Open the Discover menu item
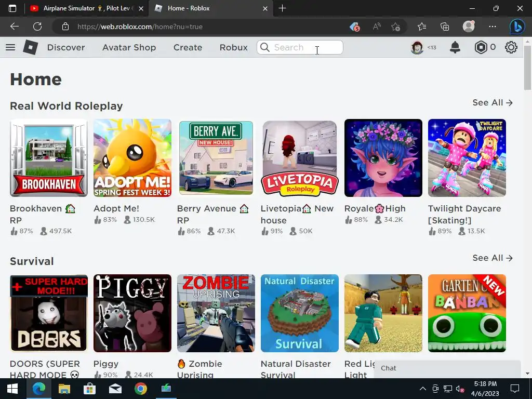 (66, 47)
